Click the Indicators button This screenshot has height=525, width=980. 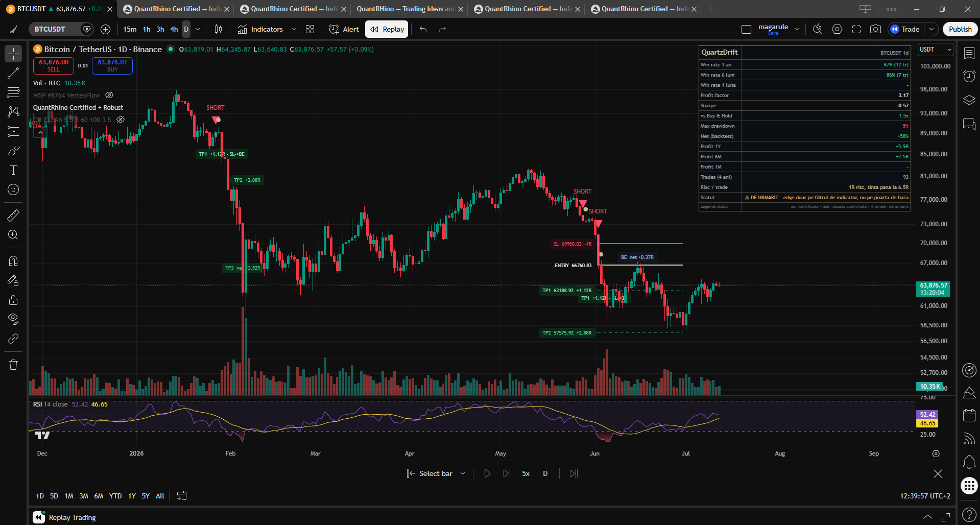[260, 29]
